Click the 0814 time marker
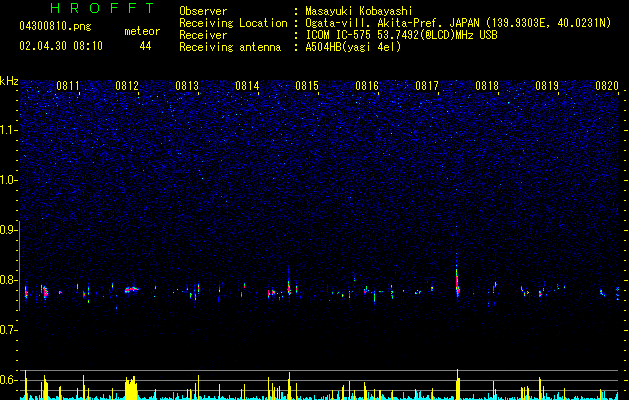Viewport: 629px width, 400px height. pos(247,86)
